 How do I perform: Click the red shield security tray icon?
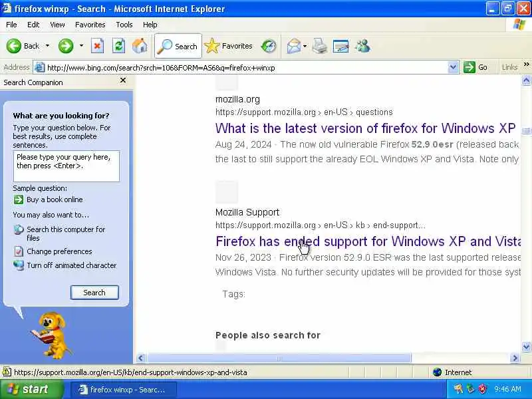tap(483, 389)
